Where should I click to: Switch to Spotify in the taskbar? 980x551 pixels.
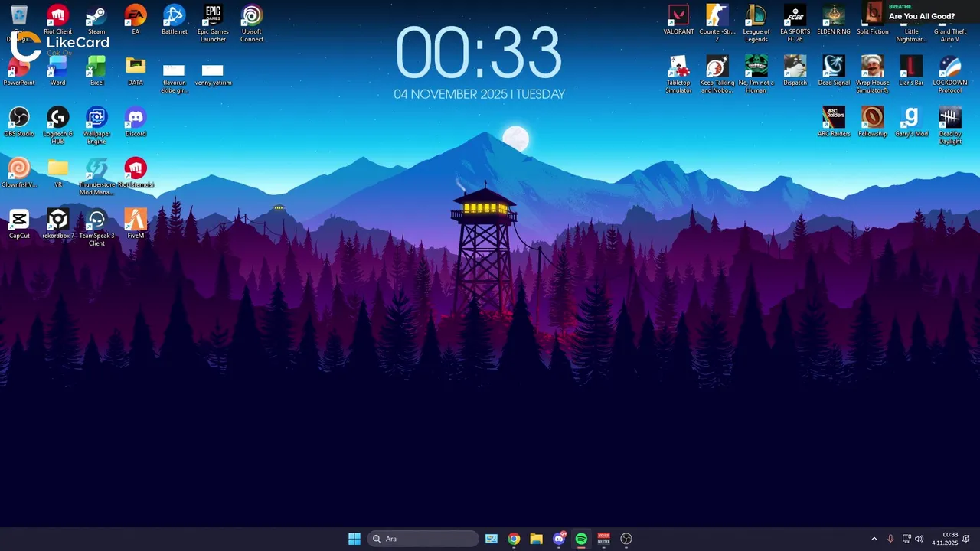(581, 539)
